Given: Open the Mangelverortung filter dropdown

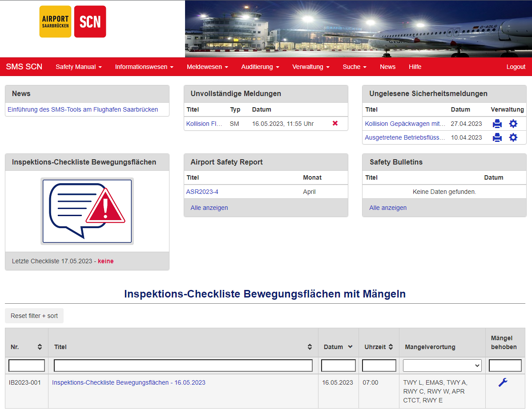Looking at the screenshot, I should (x=442, y=366).
